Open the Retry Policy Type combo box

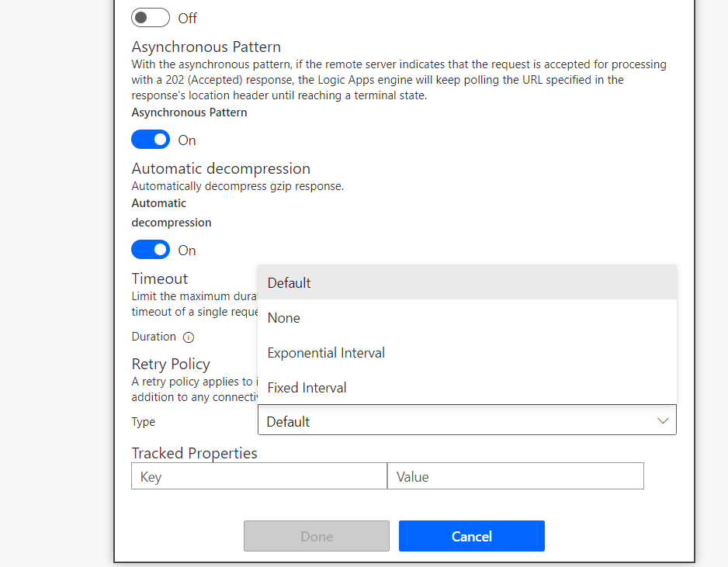(x=467, y=420)
